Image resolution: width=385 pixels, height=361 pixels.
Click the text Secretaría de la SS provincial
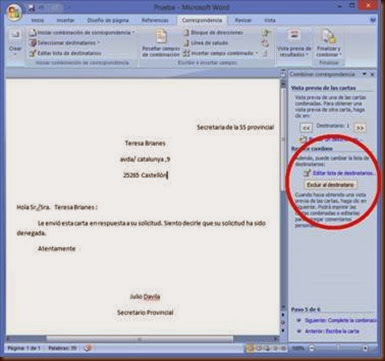(235, 127)
